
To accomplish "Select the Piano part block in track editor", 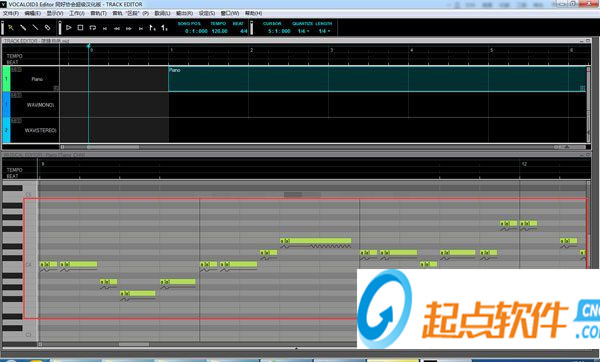I will click(377, 79).
